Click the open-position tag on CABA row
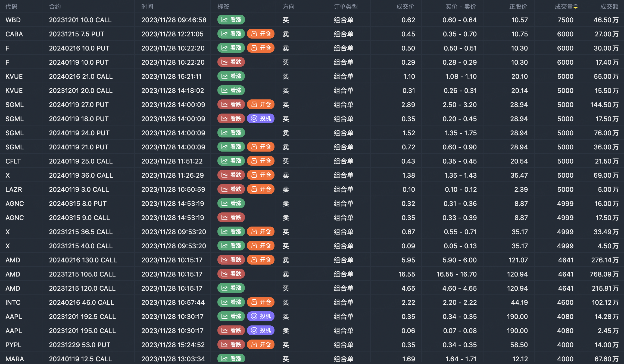Screen dimensions: 624x364 (x=261, y=34)
